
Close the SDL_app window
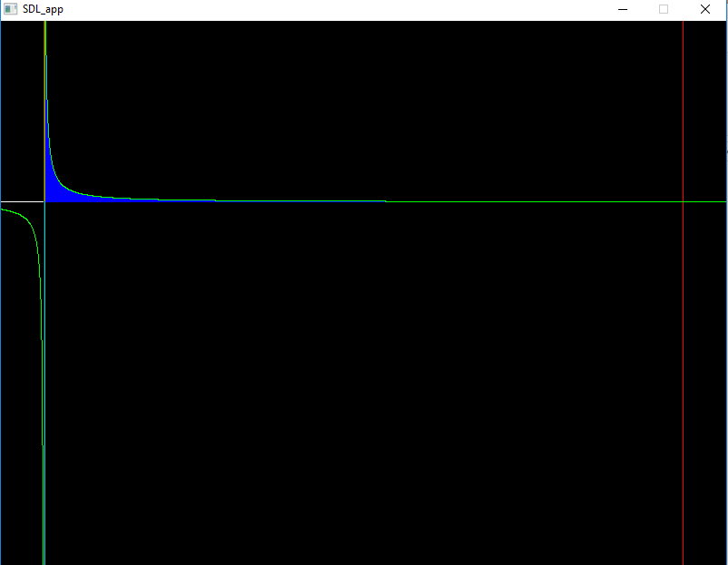pos(705,9)
